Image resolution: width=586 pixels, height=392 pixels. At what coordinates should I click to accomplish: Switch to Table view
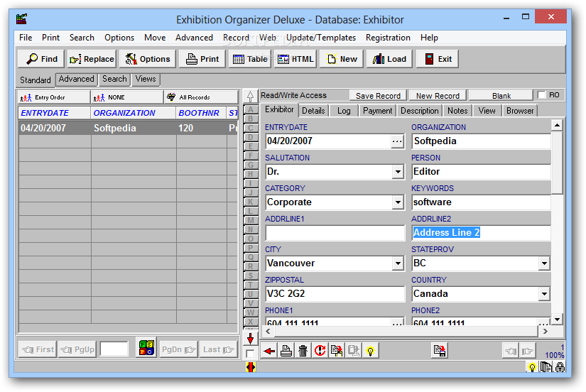pyautogui.click(x=249, y=59)
